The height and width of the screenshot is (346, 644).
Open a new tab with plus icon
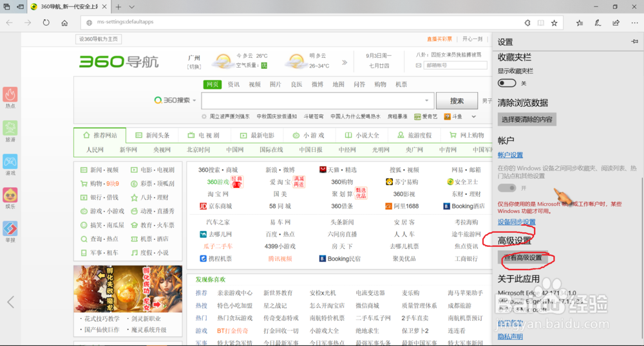[118, 7]
